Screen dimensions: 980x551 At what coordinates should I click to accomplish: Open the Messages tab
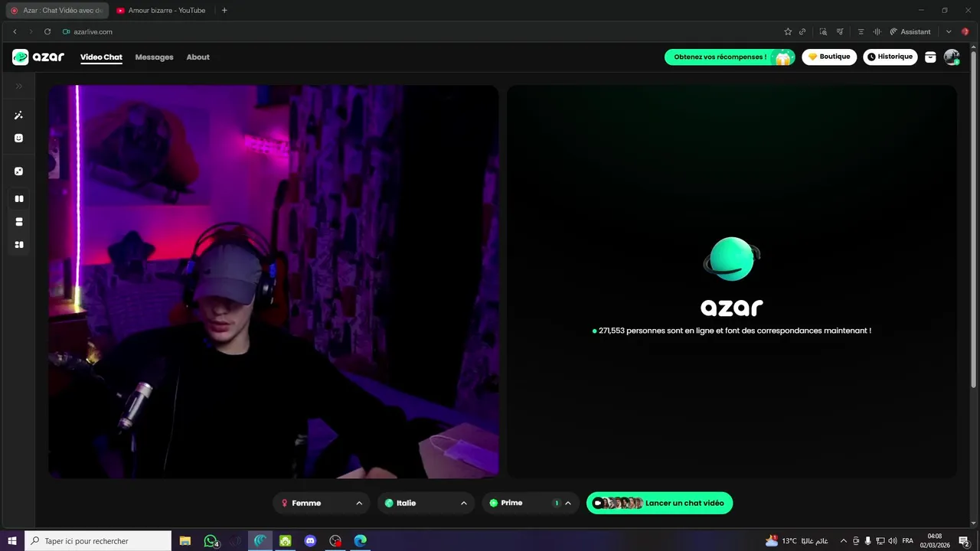(154, 57)
